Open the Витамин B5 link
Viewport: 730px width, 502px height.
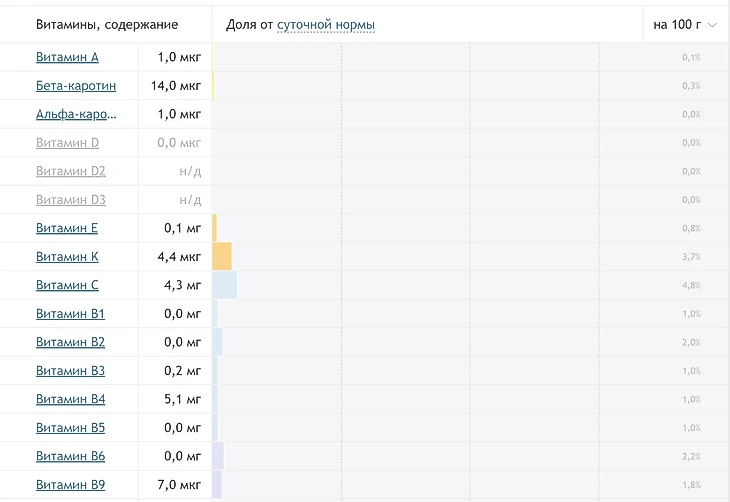click(x=70, y=428)
